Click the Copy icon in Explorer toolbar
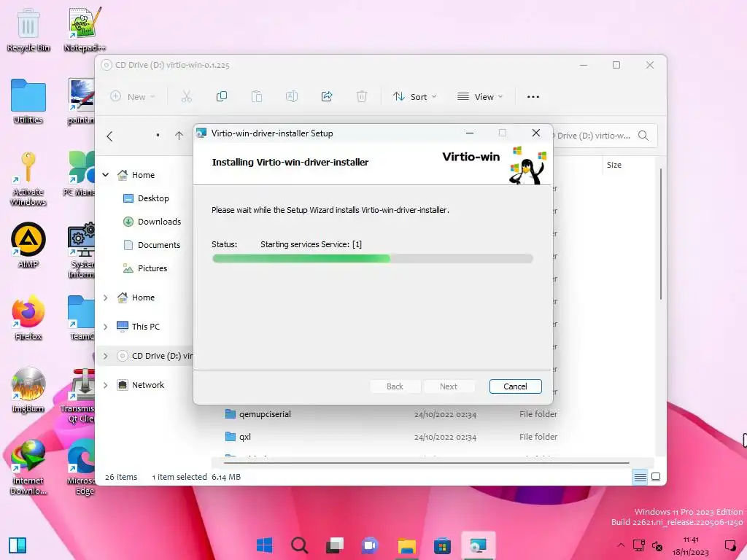The width and height of the screenshot is (747, 560). (x=222, y=97)
